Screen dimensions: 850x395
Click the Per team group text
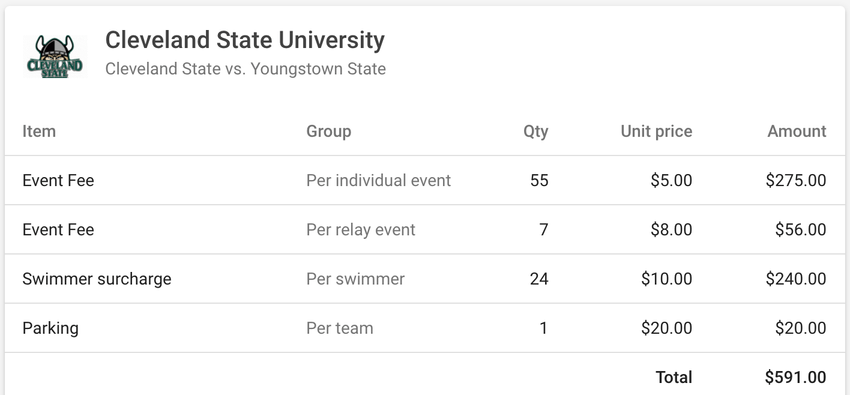(340, 328)
